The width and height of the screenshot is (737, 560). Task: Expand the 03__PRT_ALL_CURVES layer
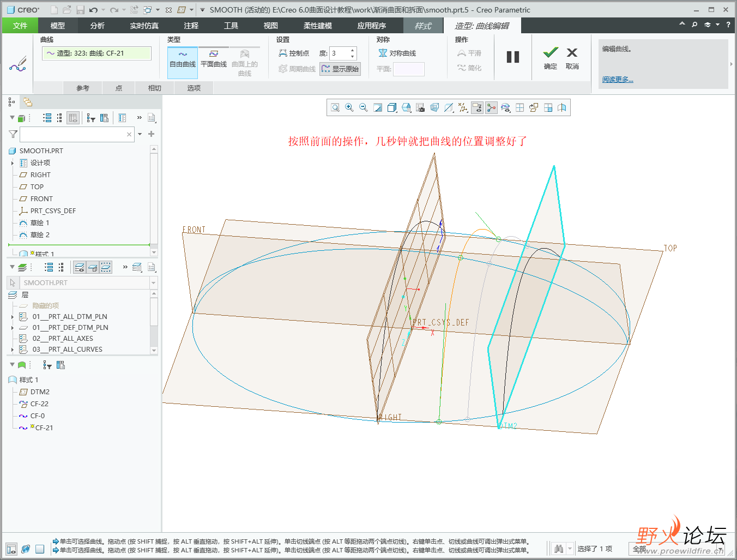[13, 350]
